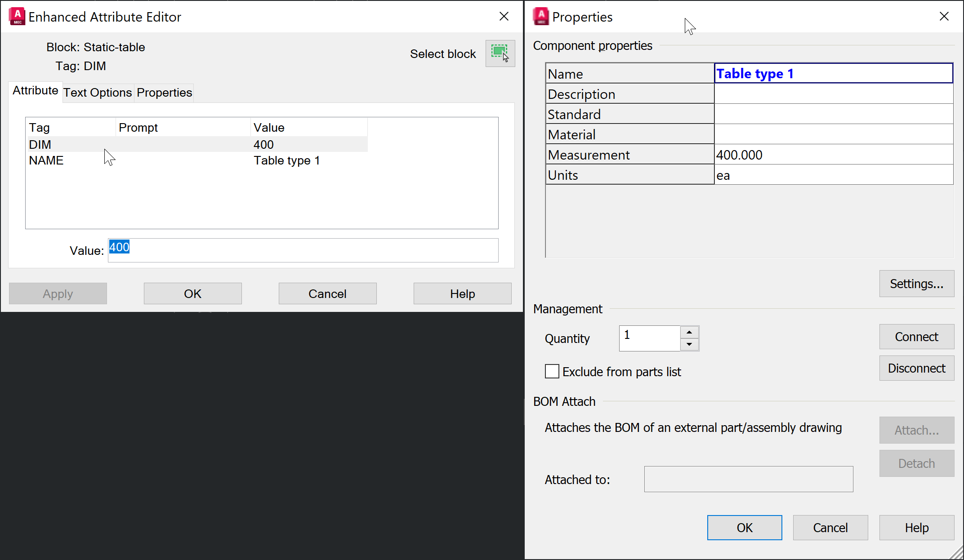Click the AutoCAD icon in Properties dialog
This screenshot has width=964, height=560.
(541, 16)
